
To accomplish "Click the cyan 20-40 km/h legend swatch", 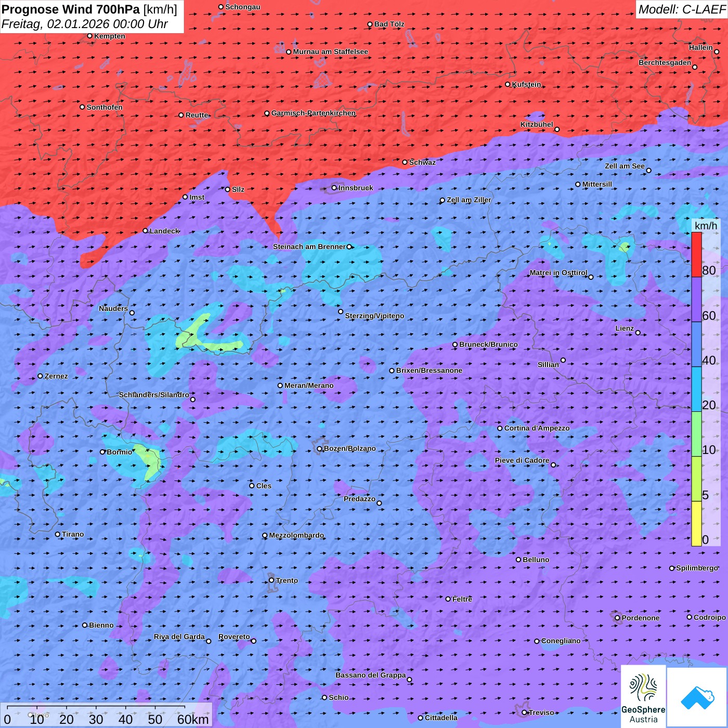I will pyautogui.click(x=696, y=389).
